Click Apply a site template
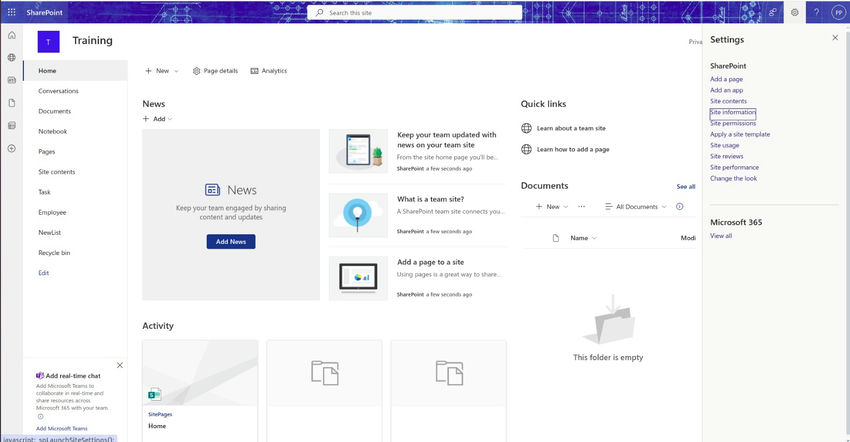 [740, 134]
